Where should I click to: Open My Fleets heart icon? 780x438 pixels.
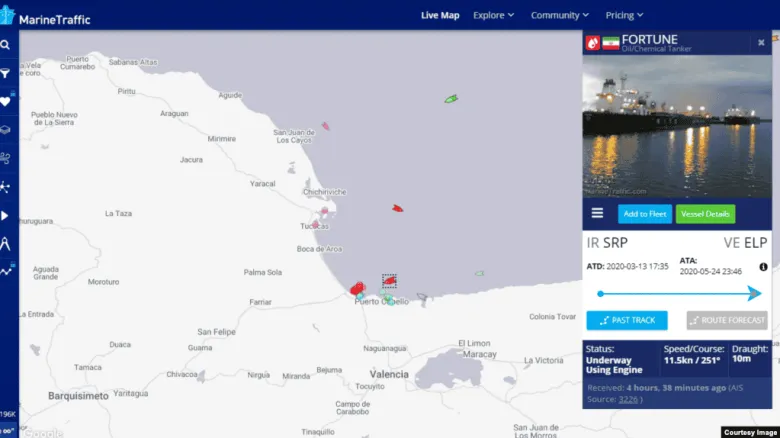(x=6, y=101)
